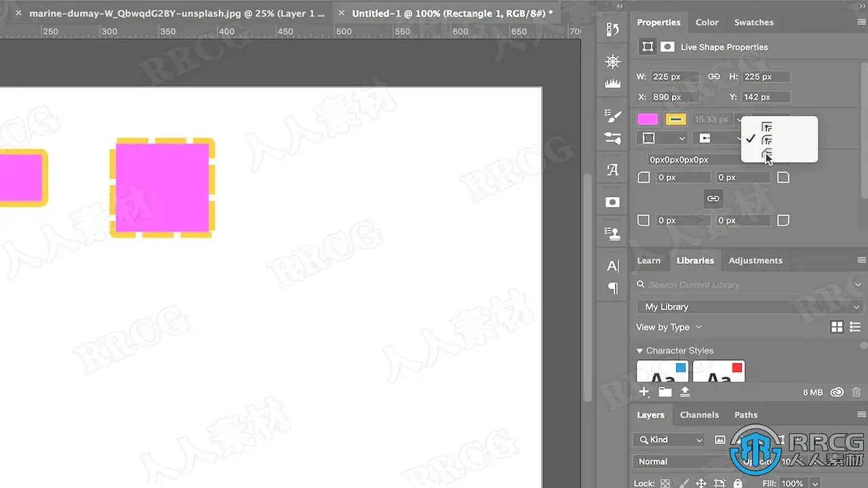Screen dimensions: 868x488
Task: Switch to the Paths tab
Action: [746, 415]
